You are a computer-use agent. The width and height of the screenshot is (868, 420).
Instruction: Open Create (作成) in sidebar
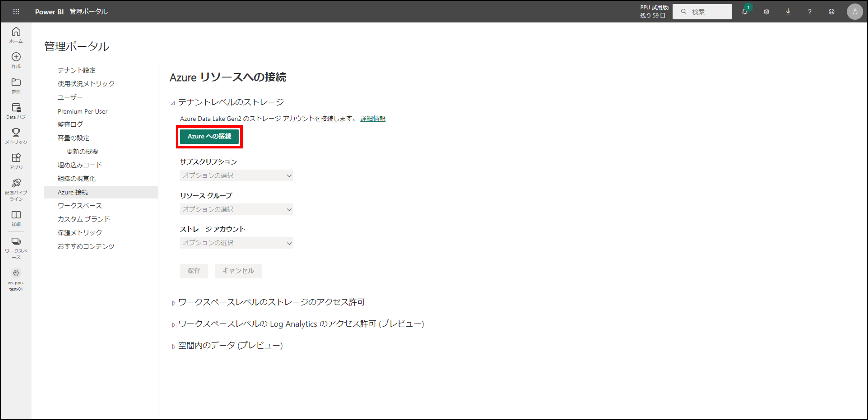click(x=16, y=60)
